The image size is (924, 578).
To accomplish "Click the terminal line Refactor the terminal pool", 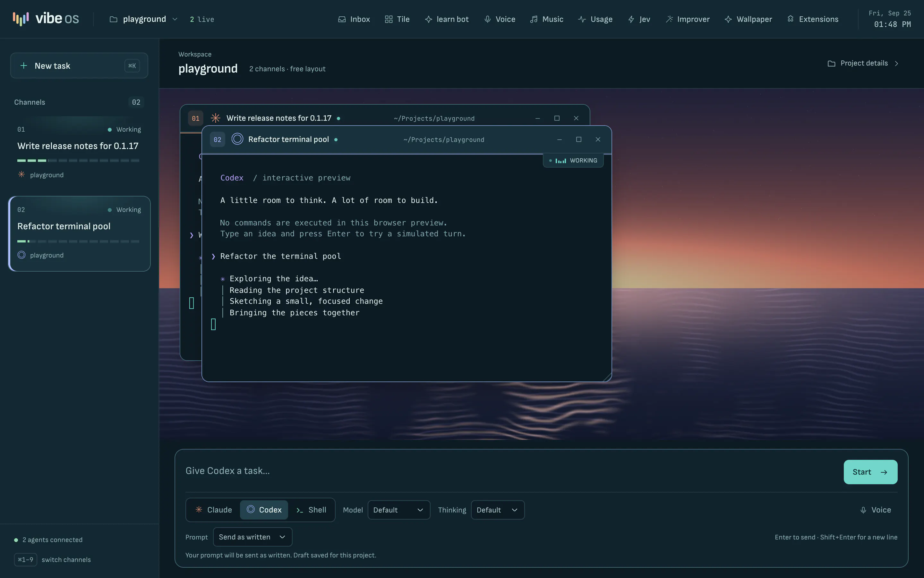I will pos(280,256).
